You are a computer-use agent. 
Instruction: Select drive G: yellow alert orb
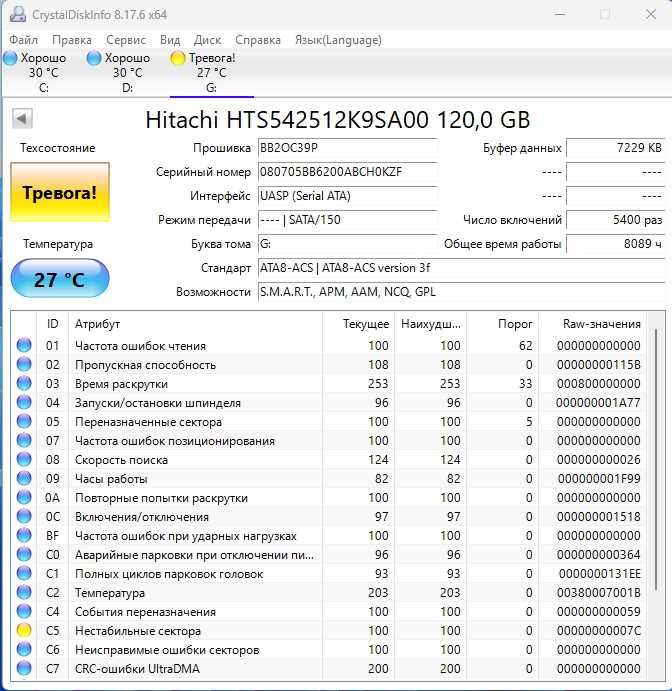point(178,58)
